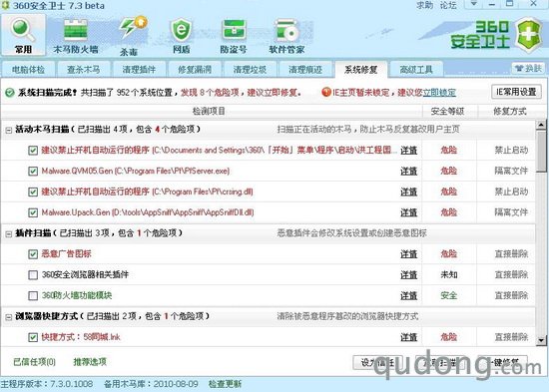Click the vertical scrollbar thumb
Image resolution: width=549 pixels, height=392 pixels.
point(541,152)
